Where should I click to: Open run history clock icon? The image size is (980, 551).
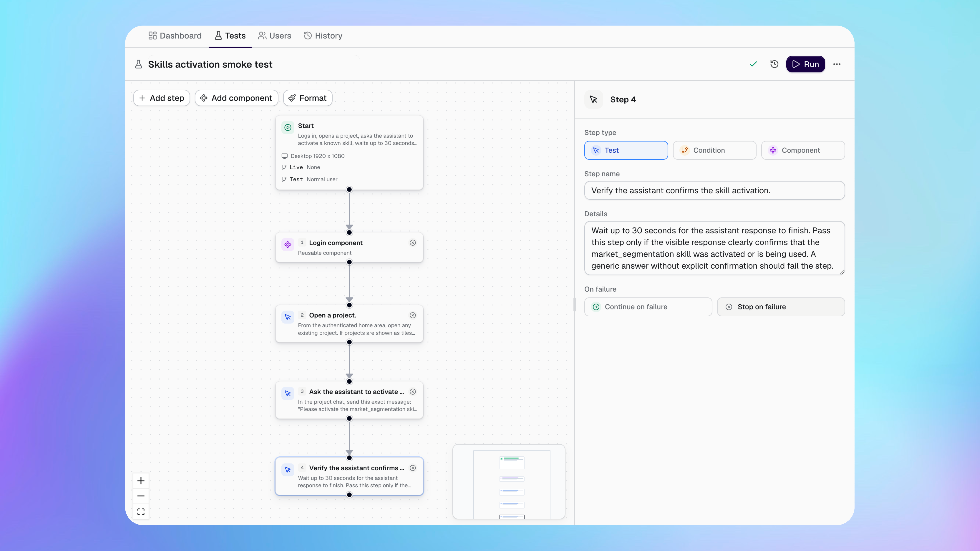[774, 64]
